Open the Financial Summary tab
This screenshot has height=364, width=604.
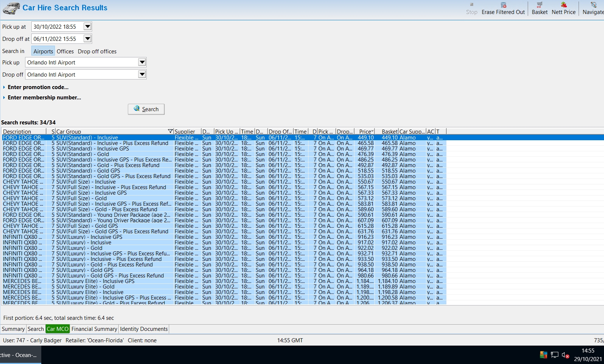[x=94, y=329]
